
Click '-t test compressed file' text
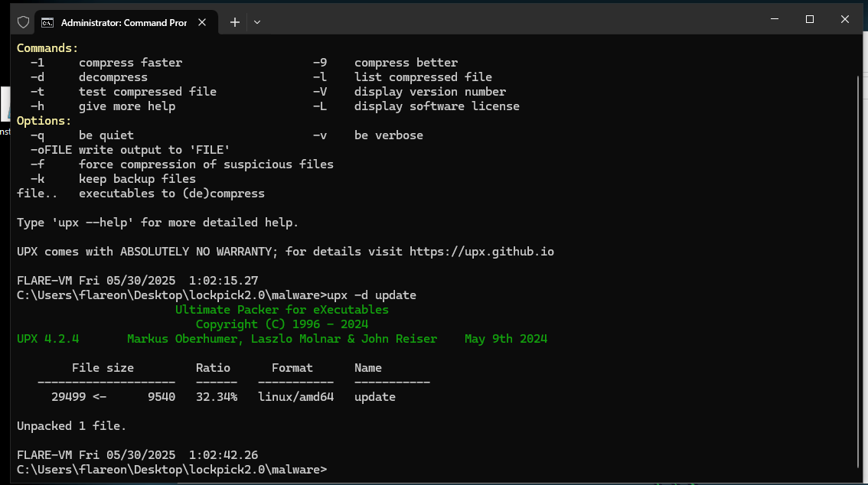(123, 92)
